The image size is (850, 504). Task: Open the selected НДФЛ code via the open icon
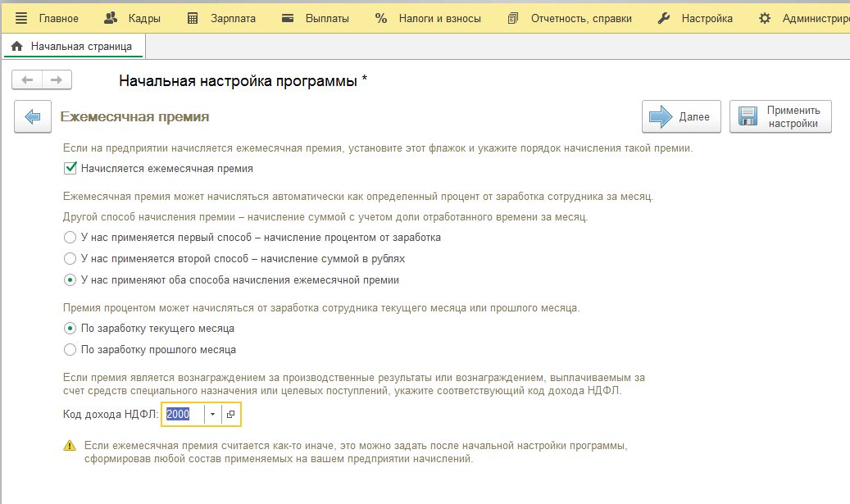pos(230,414)
